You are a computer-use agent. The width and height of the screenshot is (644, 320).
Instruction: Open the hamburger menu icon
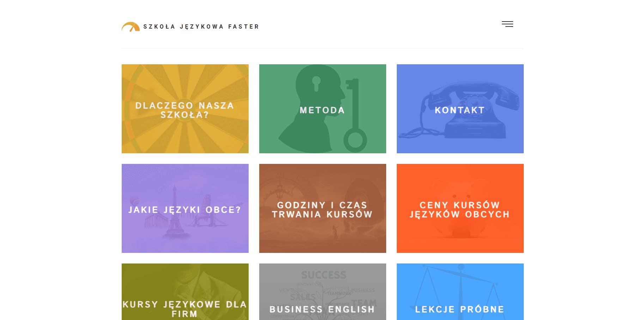pos(508,24)
